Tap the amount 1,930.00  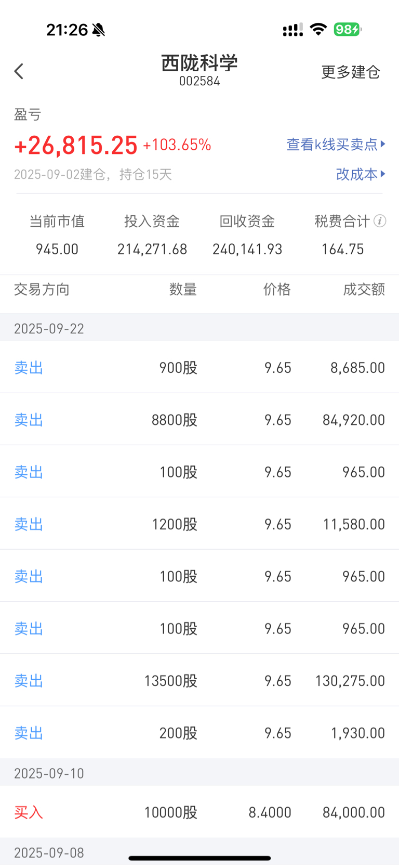(358, 733)
